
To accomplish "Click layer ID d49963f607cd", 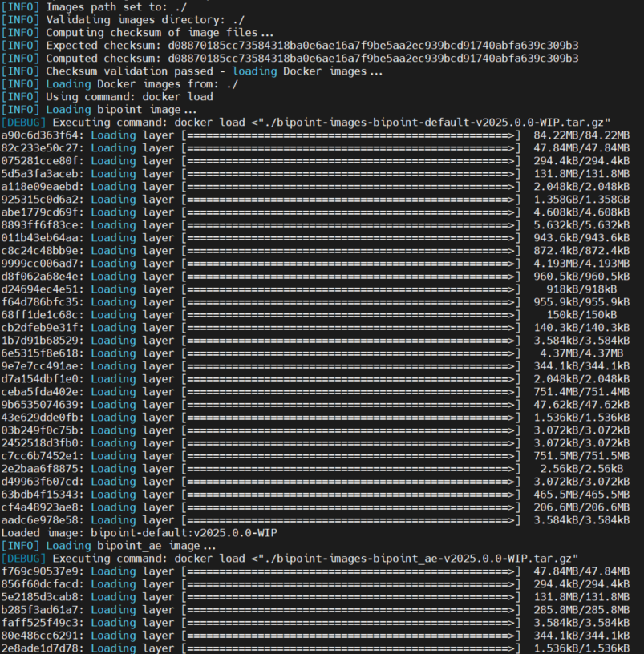I will coord(39,482).
